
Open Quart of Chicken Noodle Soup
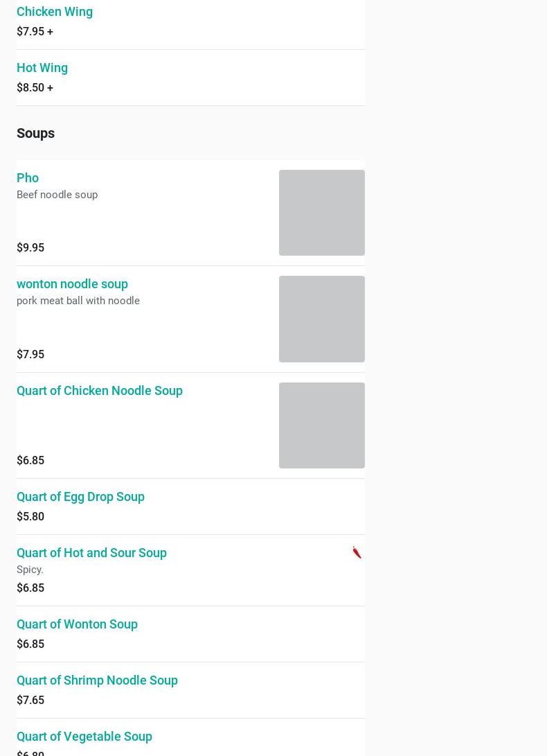tap(100, 391)
